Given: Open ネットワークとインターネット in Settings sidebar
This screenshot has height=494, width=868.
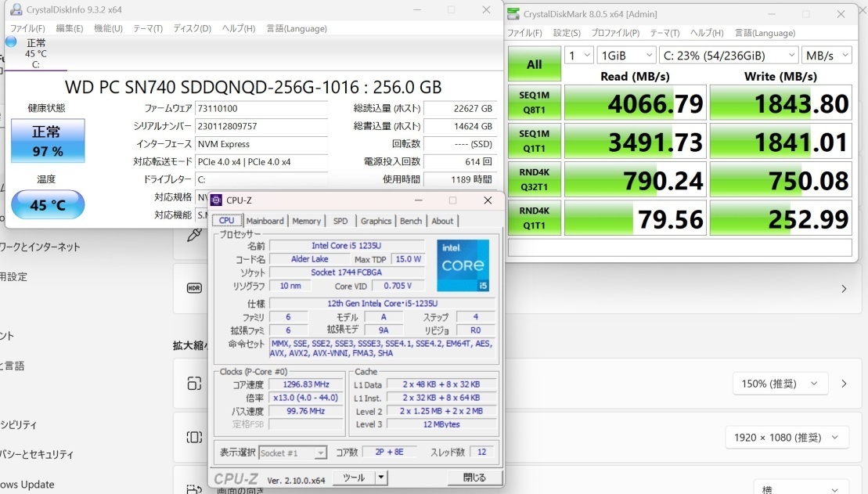Looking at the screenshot, I should [40, 247].
